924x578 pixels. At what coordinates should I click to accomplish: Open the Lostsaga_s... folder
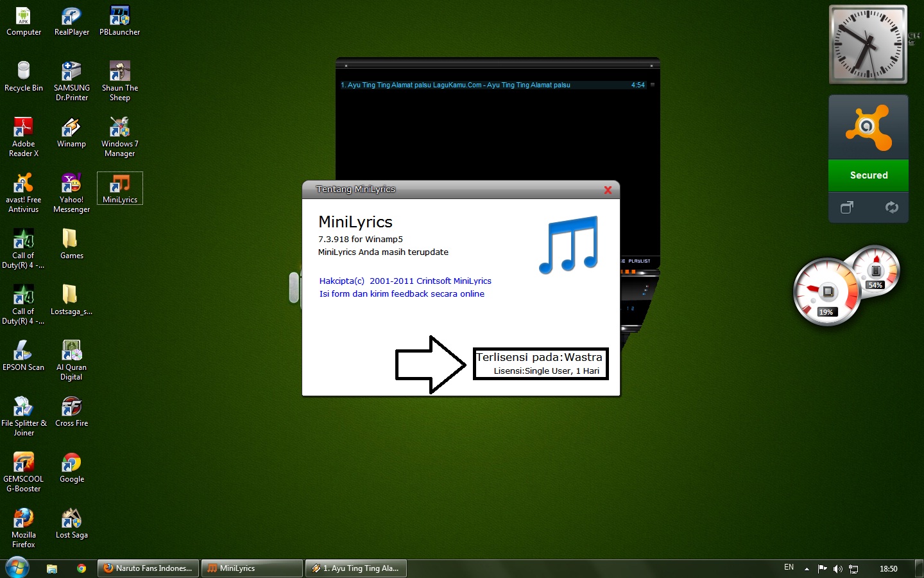pos(71,301)
